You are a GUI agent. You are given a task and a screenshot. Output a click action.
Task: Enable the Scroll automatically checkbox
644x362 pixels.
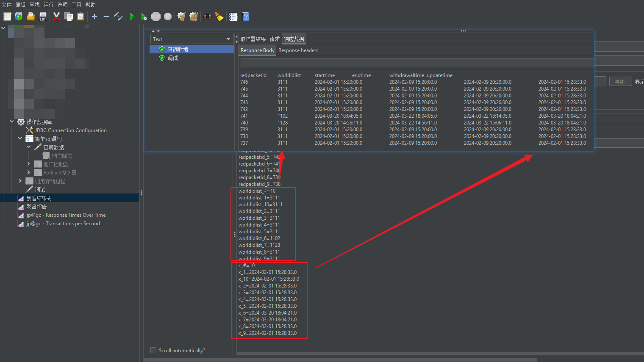pyautogui.click(x=153, y=350)
